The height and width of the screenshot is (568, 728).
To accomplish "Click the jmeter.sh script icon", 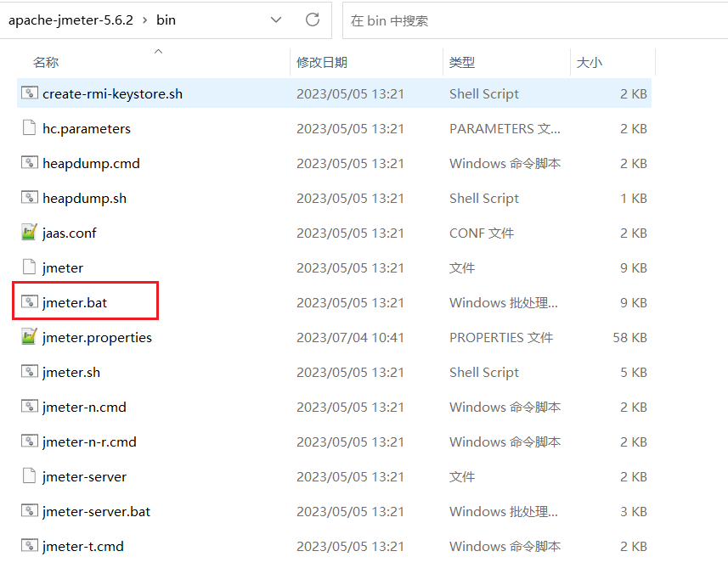I will tap(29, 372).
